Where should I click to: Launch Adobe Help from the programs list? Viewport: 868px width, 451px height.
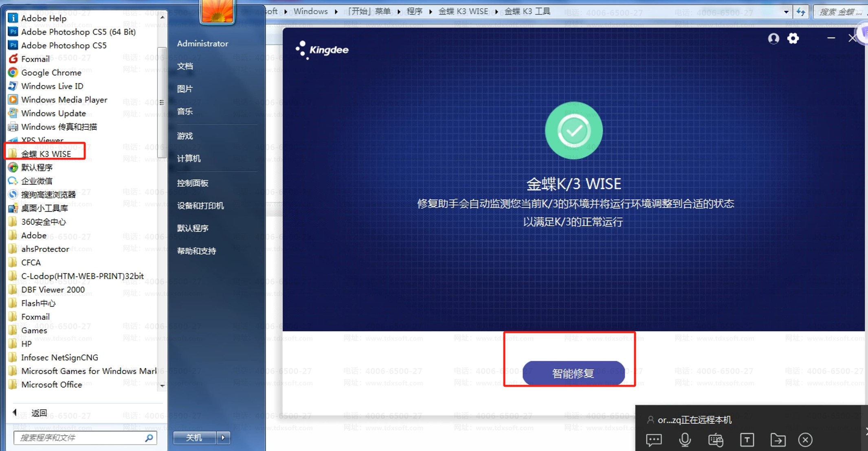click(44, 18)
